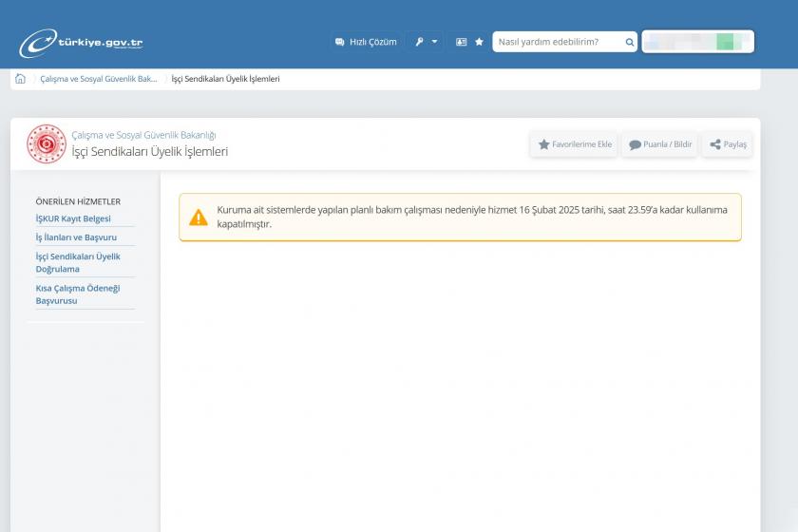The height and width of the screenshot is (532, 798).
Task: Open the blurred user account box
Action: click(x=697, y=42)
